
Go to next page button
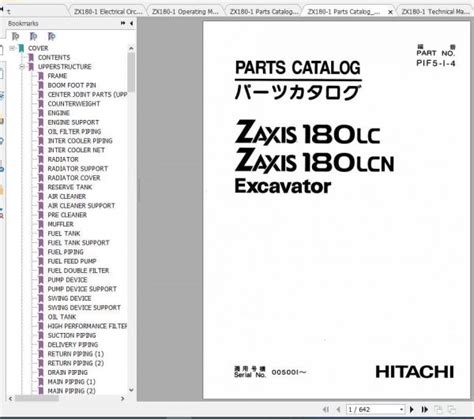(412, 409)
